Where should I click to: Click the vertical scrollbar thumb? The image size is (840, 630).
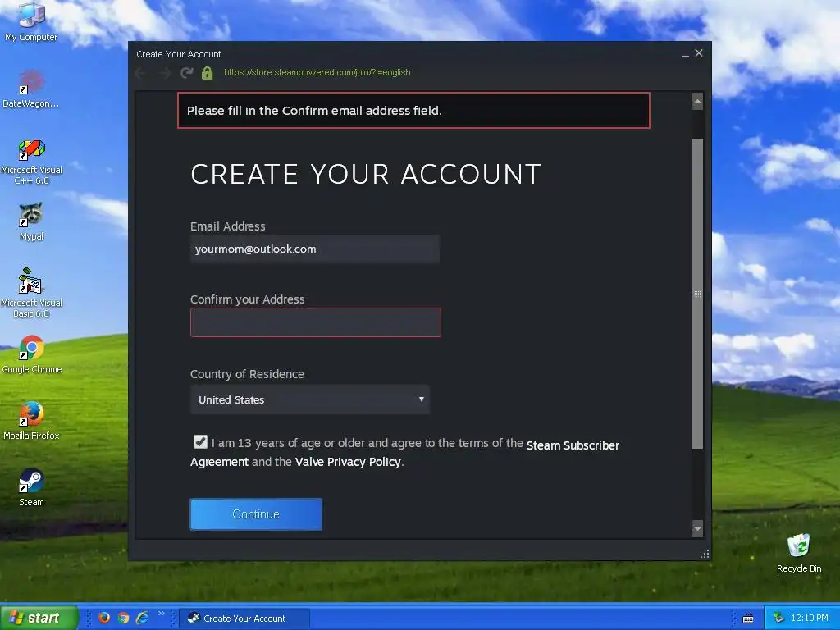[697, 294]
